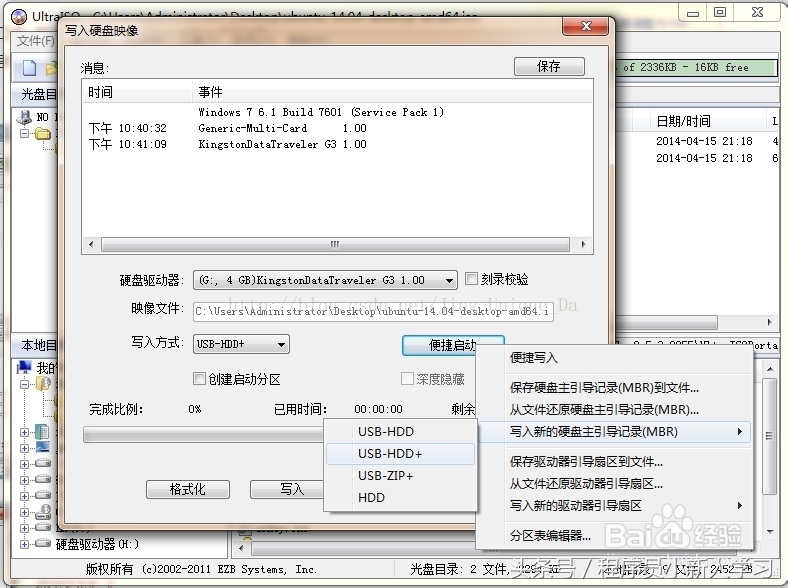Screen dimensions: 788x588
Task: Select 保存驱动器引导扇区到文件 menu item
Action: 614,461
